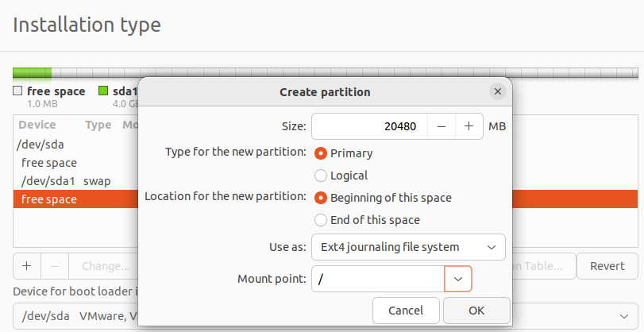Choose Beginning of this space
The image size is (644, 332).
coord(321,198)
